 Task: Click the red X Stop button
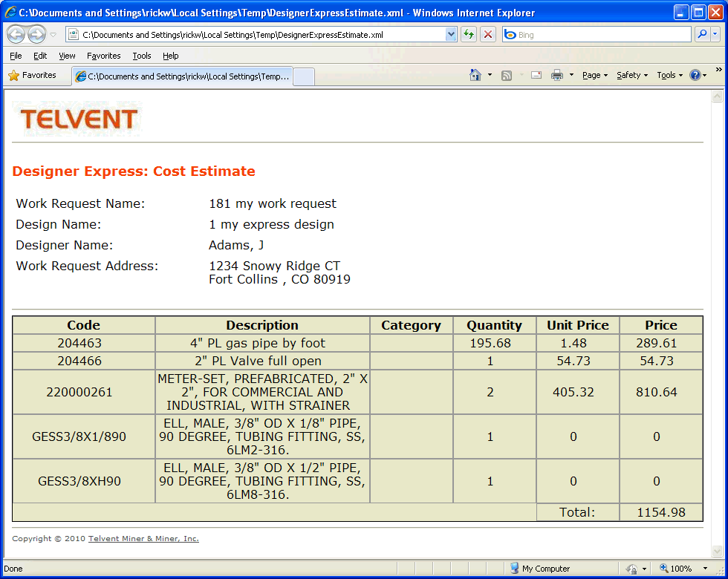488,34
